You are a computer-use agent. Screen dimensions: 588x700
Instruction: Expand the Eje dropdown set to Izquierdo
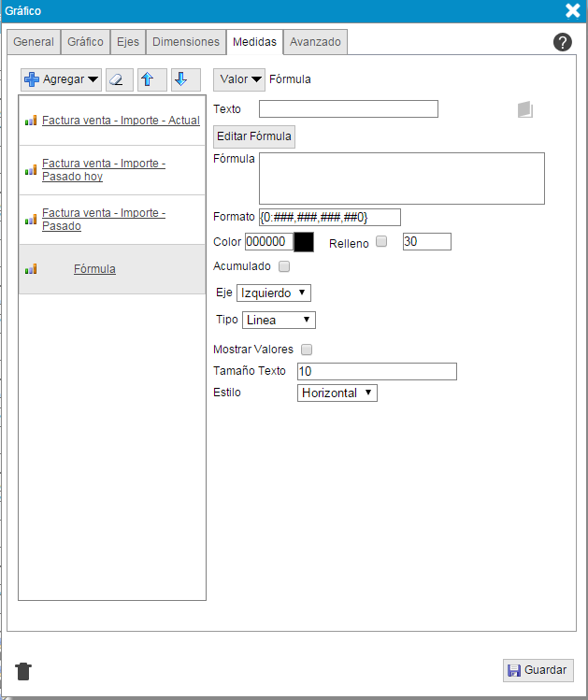[274, 293]
